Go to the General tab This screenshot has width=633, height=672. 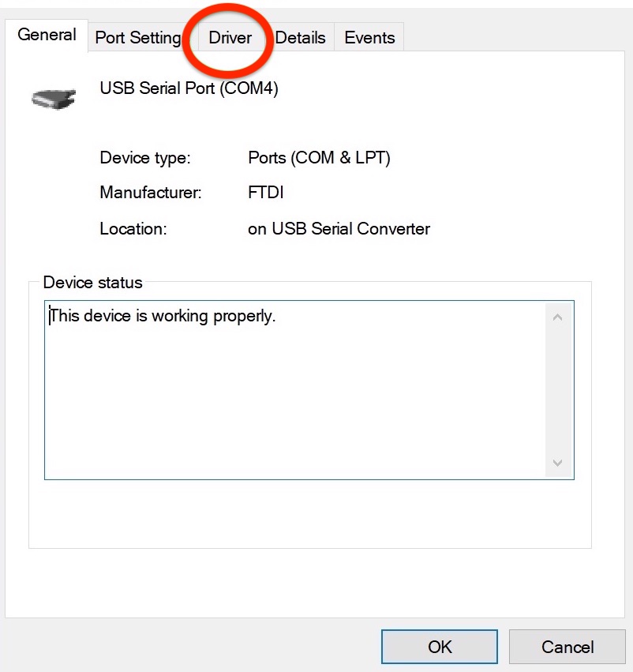click(47, 35)
